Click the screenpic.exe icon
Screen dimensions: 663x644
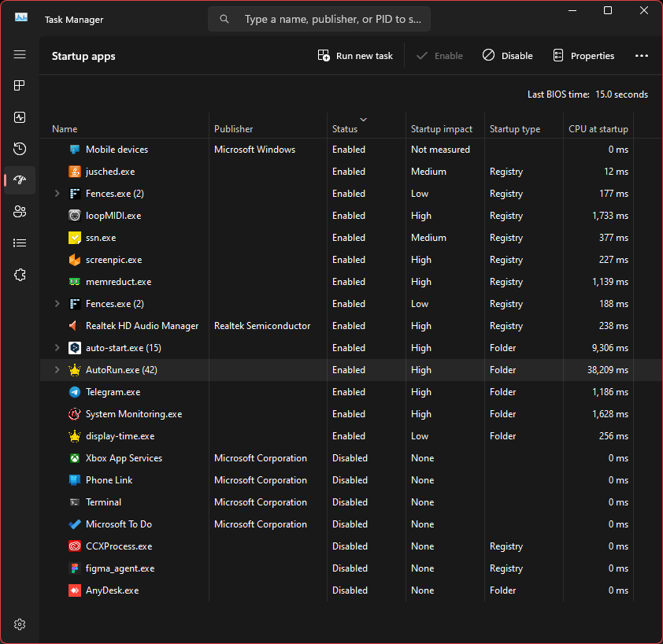(x=75, y=260)
